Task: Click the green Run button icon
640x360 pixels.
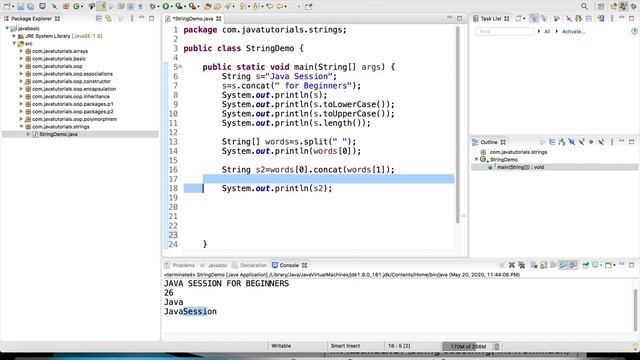Action: pos(166,6)
